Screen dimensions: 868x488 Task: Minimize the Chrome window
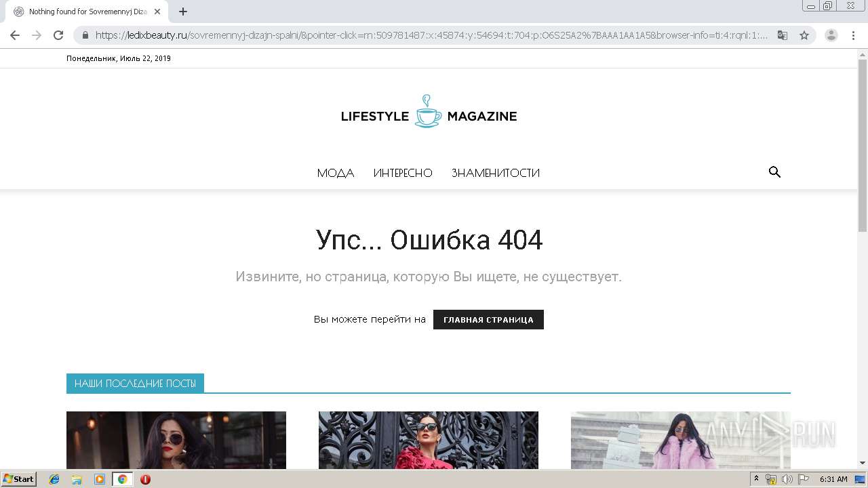click(811, 6)
